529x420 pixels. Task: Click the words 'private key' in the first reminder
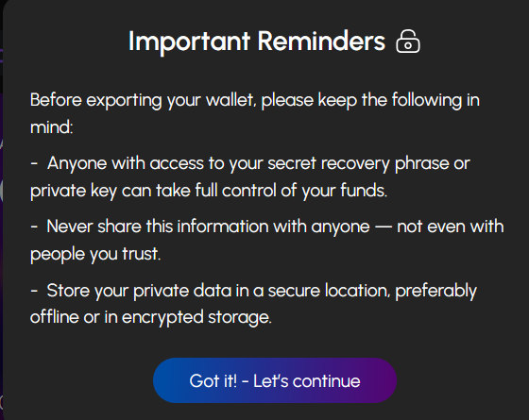pos(74,191)
